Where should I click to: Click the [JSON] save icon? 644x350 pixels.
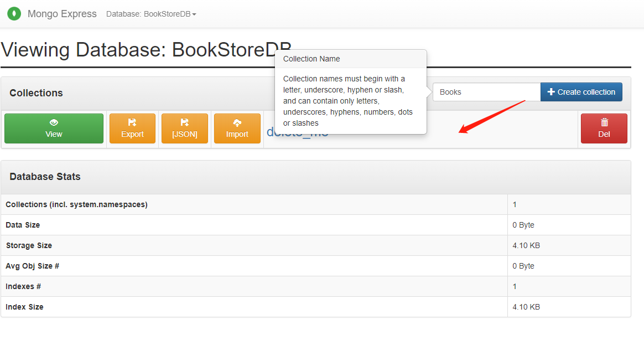click(x=185, y=122)
